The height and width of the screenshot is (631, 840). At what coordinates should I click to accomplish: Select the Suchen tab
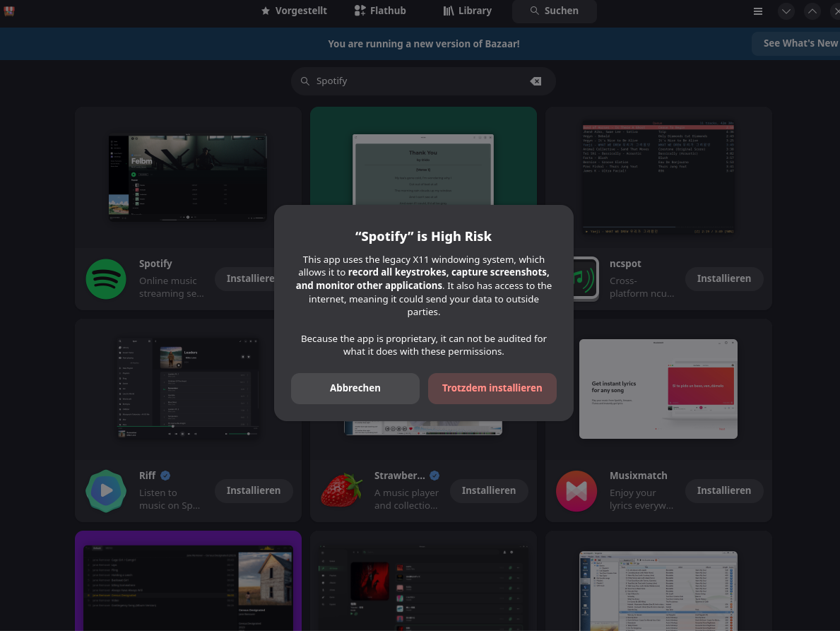click(554, 11)
